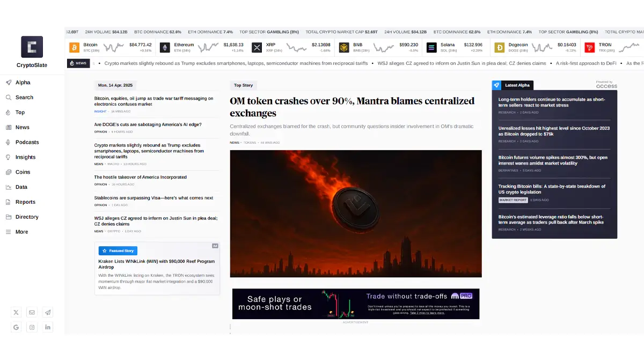Open the Alpha rocket icon in sidebar
Viewport: 644px width, 362px height.
point(9,83)
